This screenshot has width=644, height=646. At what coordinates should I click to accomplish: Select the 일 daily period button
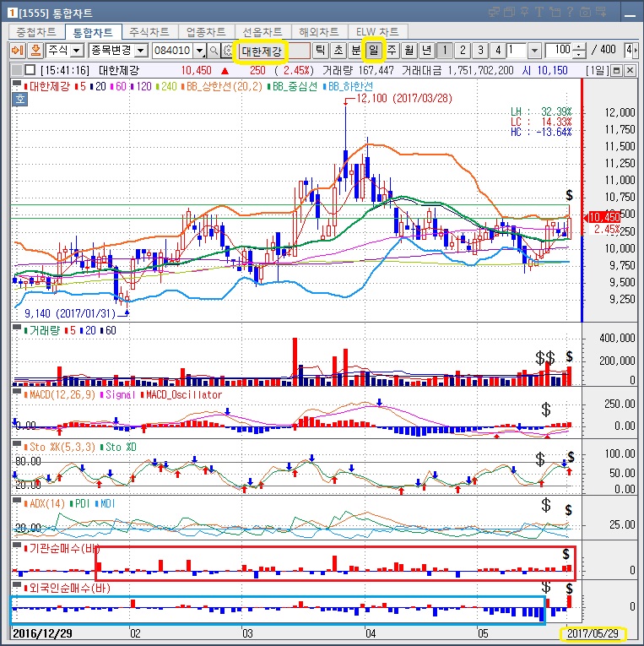pyautogui.click(x=373, y=51)
